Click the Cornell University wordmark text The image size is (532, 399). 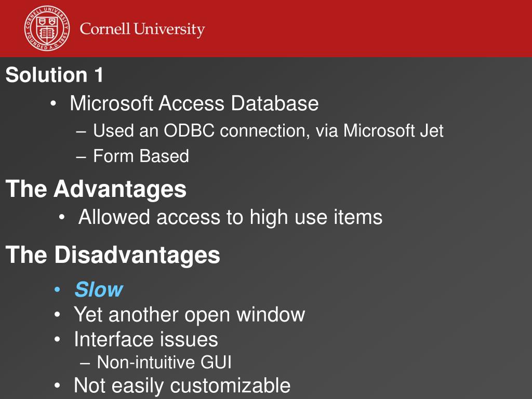[142, 29]
